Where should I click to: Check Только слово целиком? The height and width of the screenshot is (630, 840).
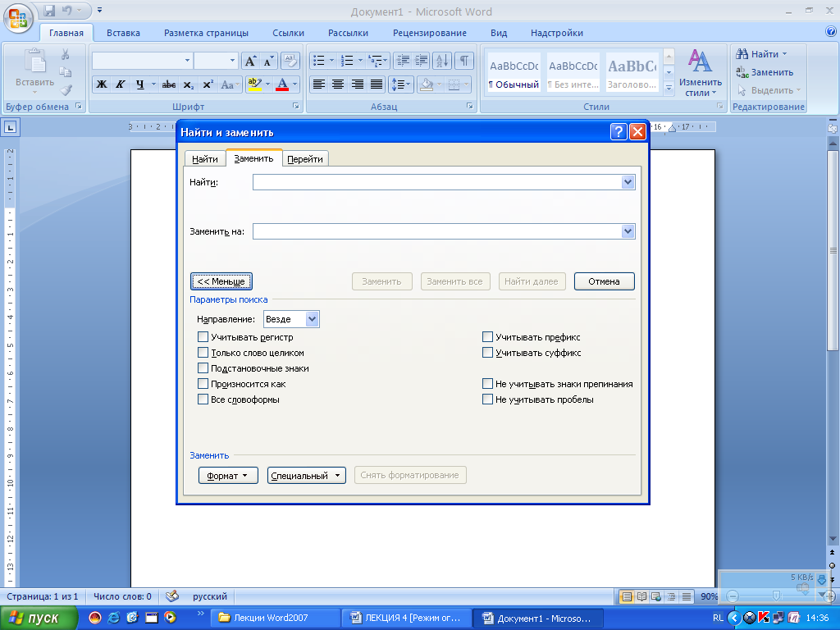tap(203, 353)
